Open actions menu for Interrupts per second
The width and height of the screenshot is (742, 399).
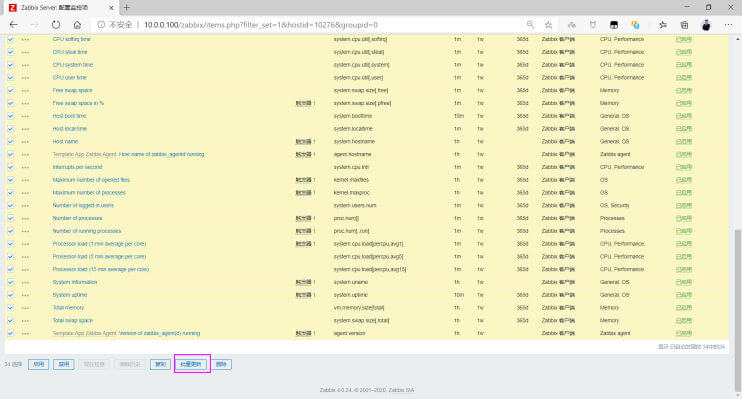point(25,167)
